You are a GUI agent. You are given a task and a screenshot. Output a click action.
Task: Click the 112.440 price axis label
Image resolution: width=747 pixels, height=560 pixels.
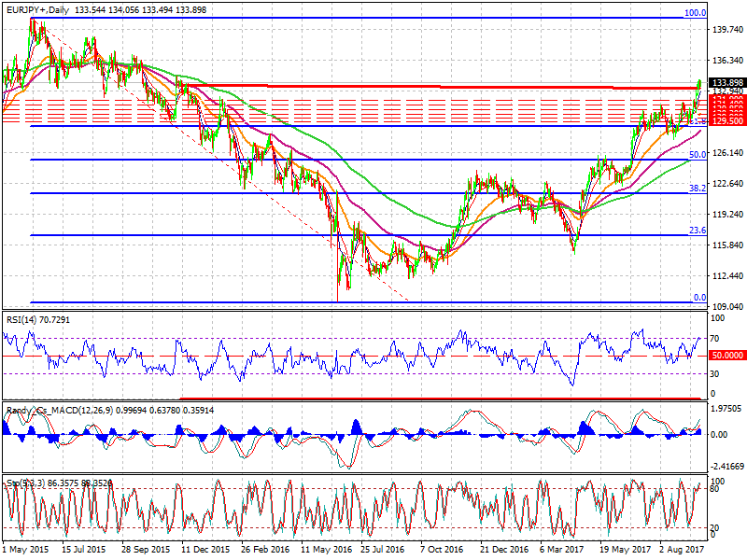coord(726,276)
